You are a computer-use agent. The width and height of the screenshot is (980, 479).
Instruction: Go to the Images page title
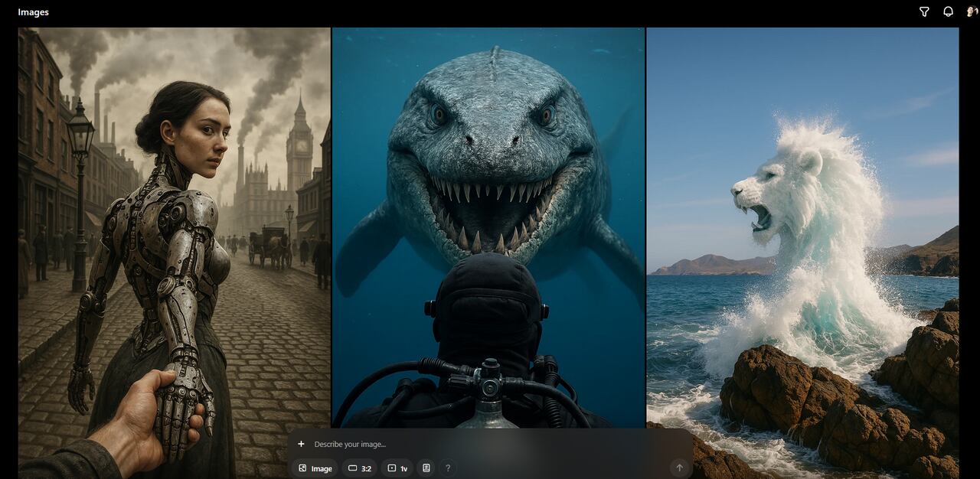pyautogui.click(x=34, y=12)
